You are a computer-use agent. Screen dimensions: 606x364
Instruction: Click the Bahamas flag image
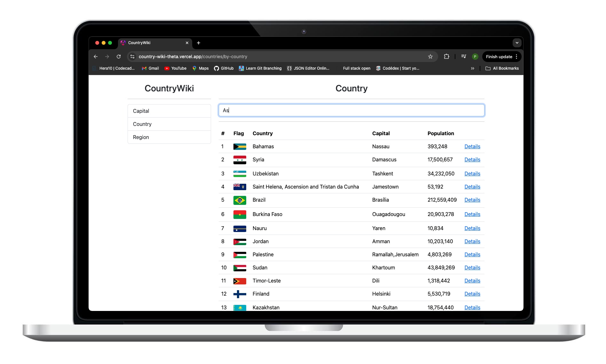pyautogui.click(x=240, y=147)
